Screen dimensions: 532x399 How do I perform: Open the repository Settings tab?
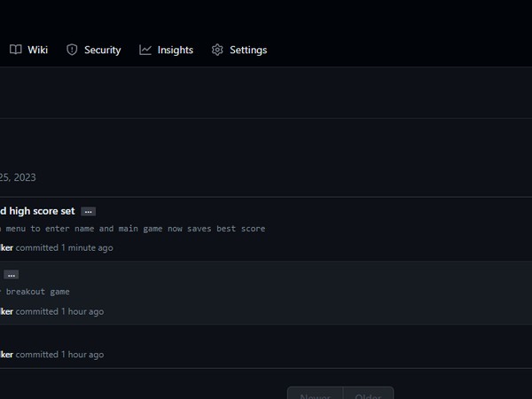pyautogui.click(x=247, y=50)
